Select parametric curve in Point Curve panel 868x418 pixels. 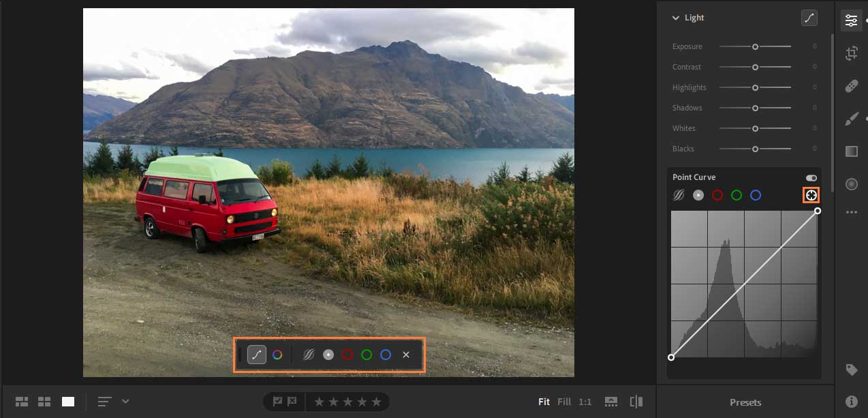click(x=679, y=196)
